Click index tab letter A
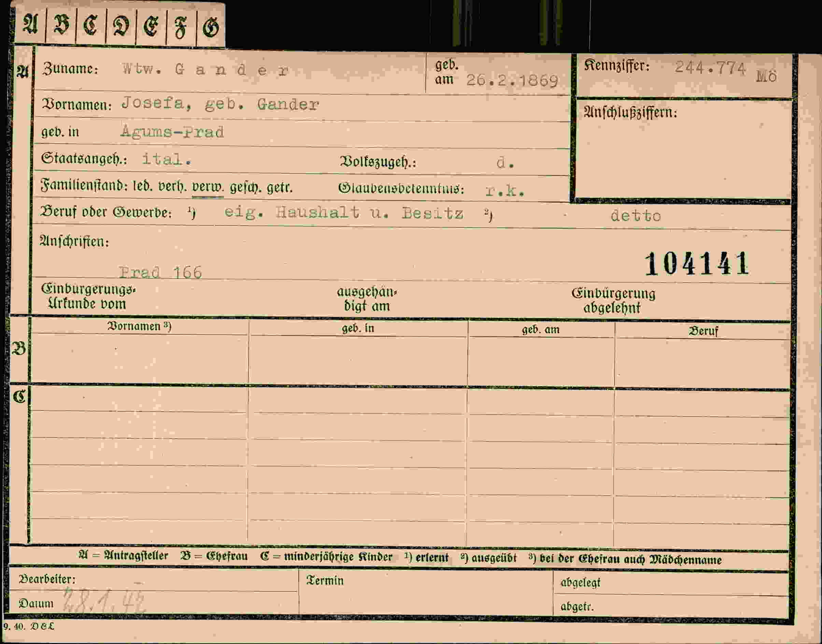 [x=30, y=25]
